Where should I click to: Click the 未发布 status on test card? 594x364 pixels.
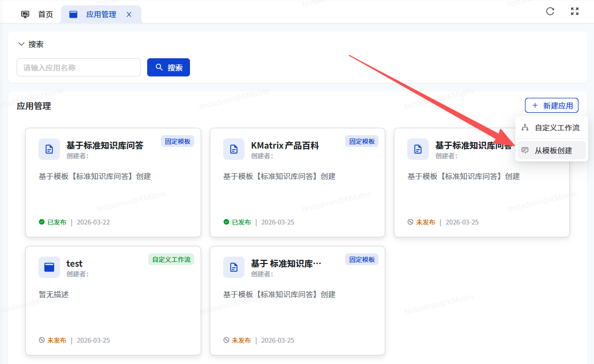click(57, 340)
